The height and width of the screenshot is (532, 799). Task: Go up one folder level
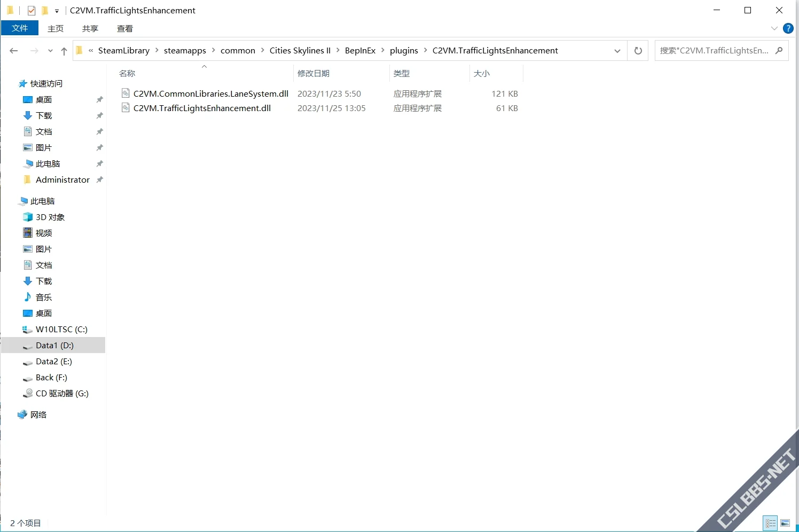click(x=64, y=51)
